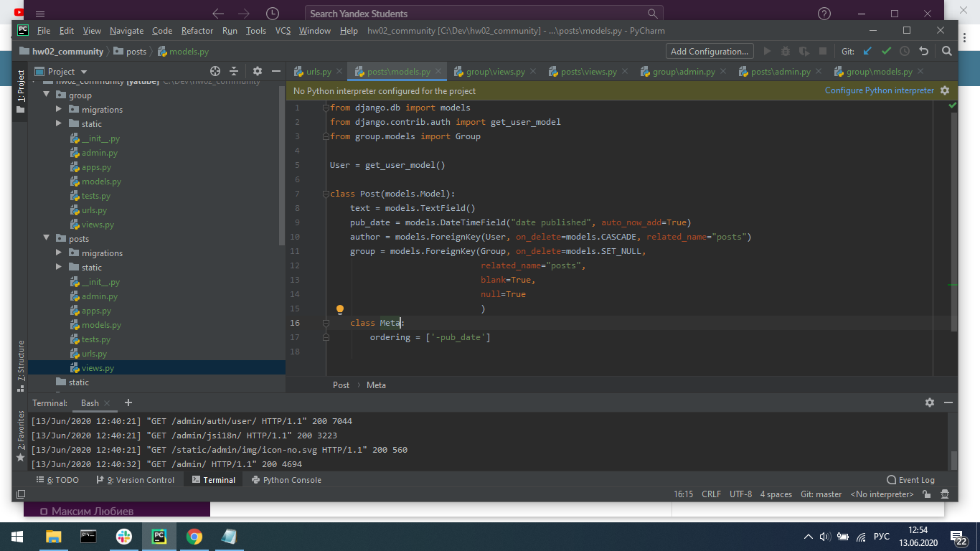Open tests.py in the posts folder

pyautogui.click(x=95, y=339)
